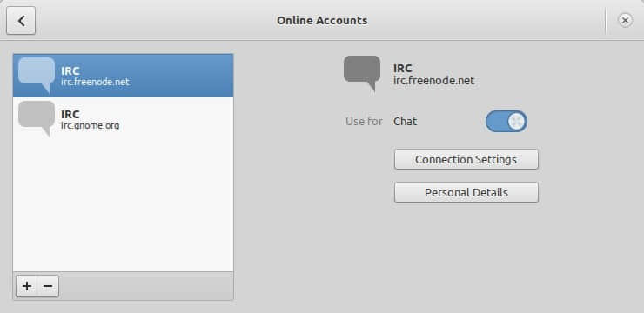Add a new account with plus button
The width and height of the screenshot is (644, 313).
point(27,286)
